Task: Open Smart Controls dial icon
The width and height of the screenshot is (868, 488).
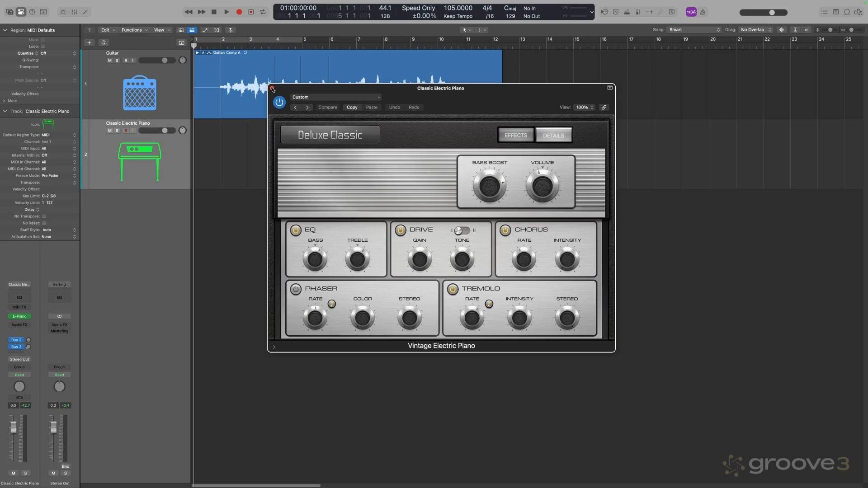Action: tap(63, 12)
